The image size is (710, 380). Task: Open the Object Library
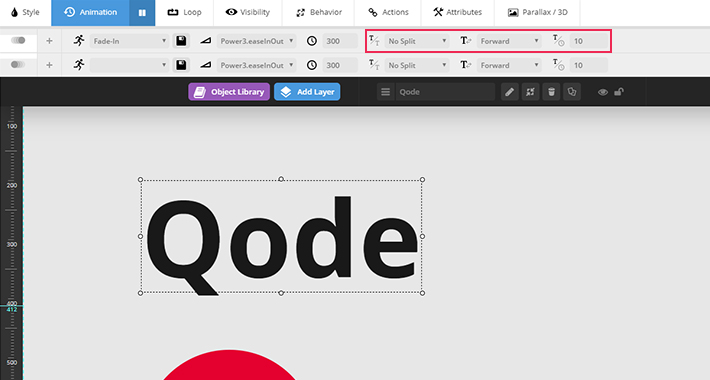click(x=229, y=91)
